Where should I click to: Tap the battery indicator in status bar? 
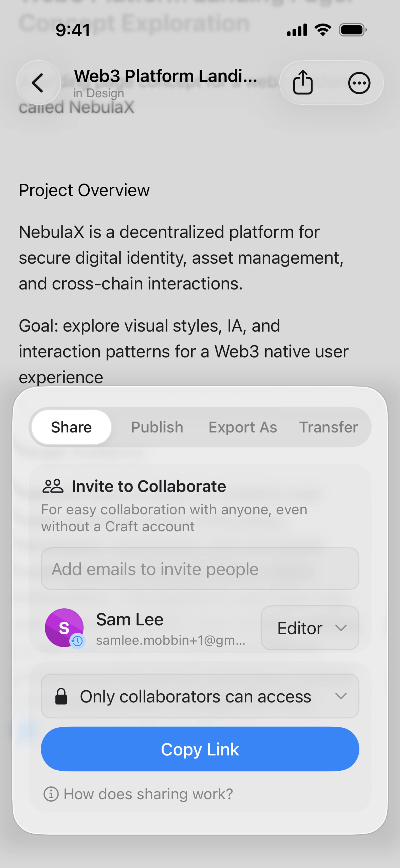pyautogui.click(x=352, y=30)
